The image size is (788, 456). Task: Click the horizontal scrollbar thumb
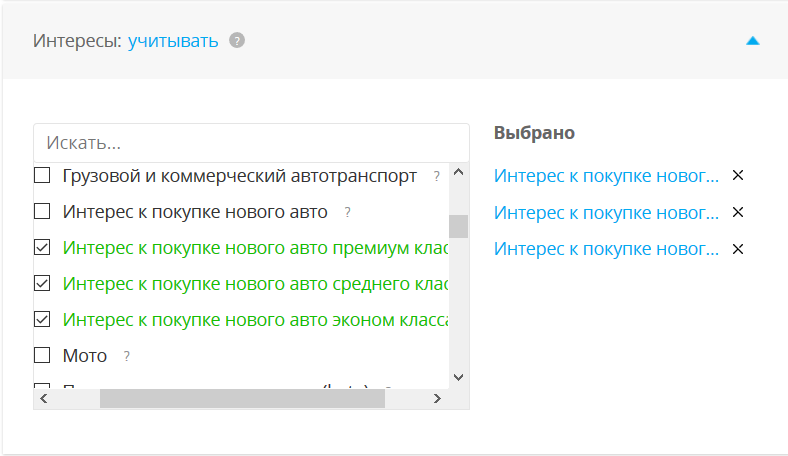coord(242,398)
